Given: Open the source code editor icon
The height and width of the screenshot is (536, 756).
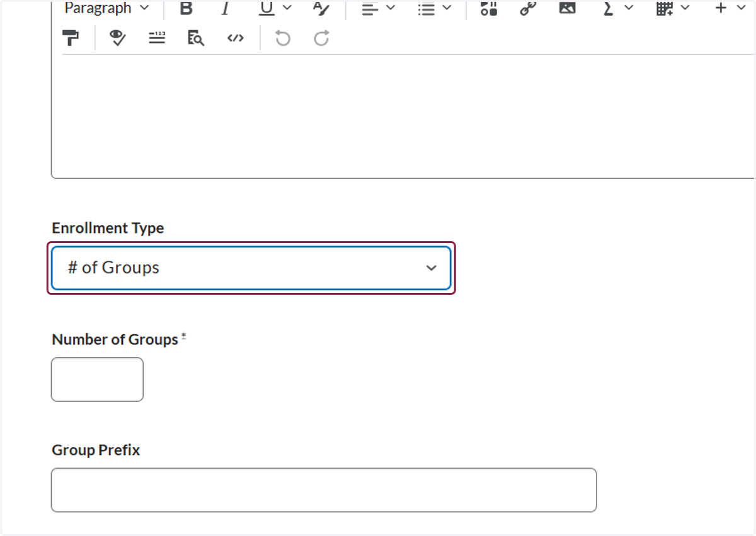Looking at the screenshot, I should [235, 38].
